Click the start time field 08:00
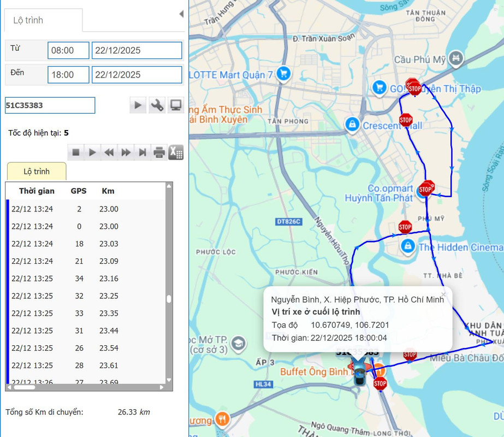The height and width of the screenshot is (437, 504). click(x=68, y=50)
